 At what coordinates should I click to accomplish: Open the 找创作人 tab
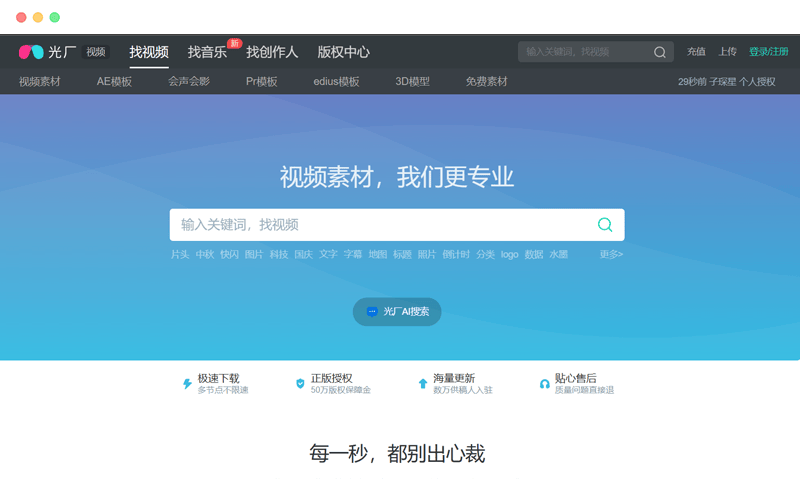pos(272,52)
